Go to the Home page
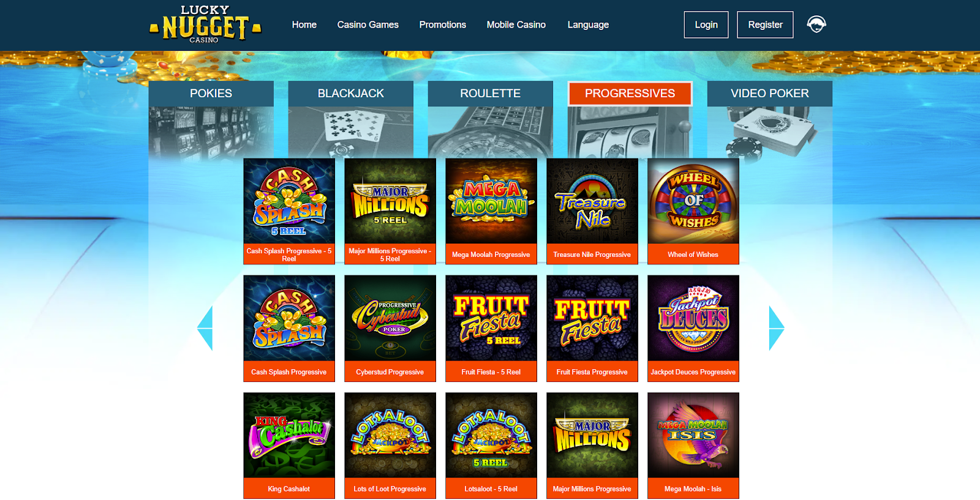The width and height of the screenshot is (980, 500). pos(304,24)
